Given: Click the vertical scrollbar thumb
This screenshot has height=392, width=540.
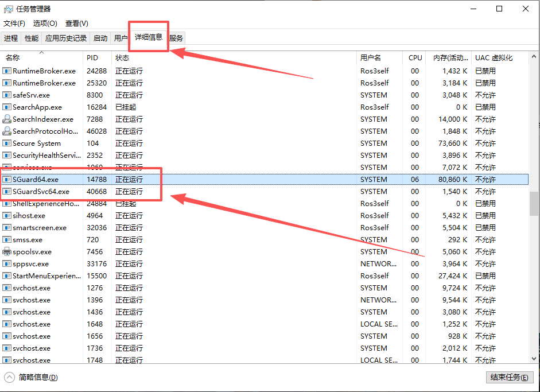Looking at the screenshot, I should 534,203.
